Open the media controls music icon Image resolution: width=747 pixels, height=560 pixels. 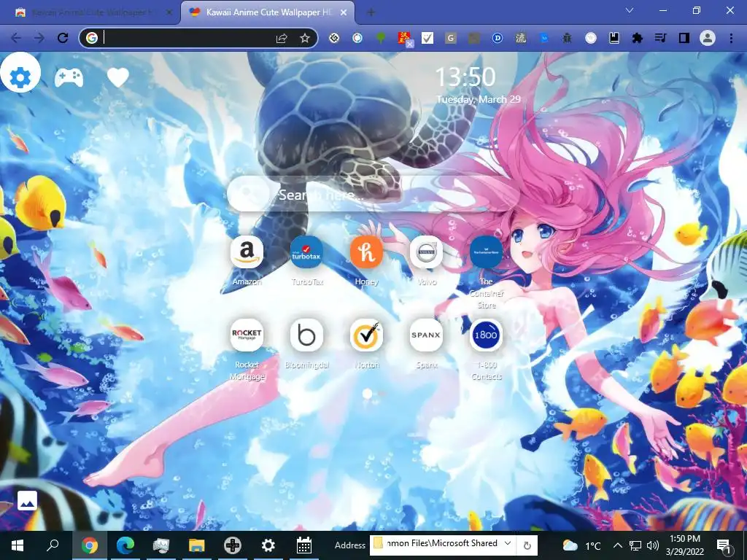[x=660, y=38]
